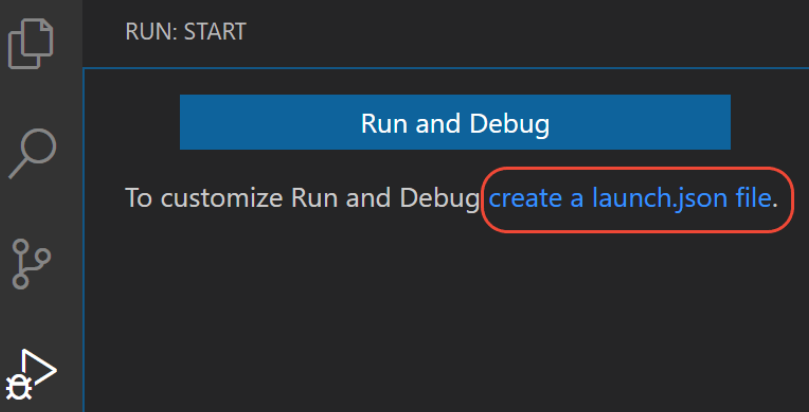Click the RUN: START panel title
The image size is (809, 412).
[x=186, y=31]
